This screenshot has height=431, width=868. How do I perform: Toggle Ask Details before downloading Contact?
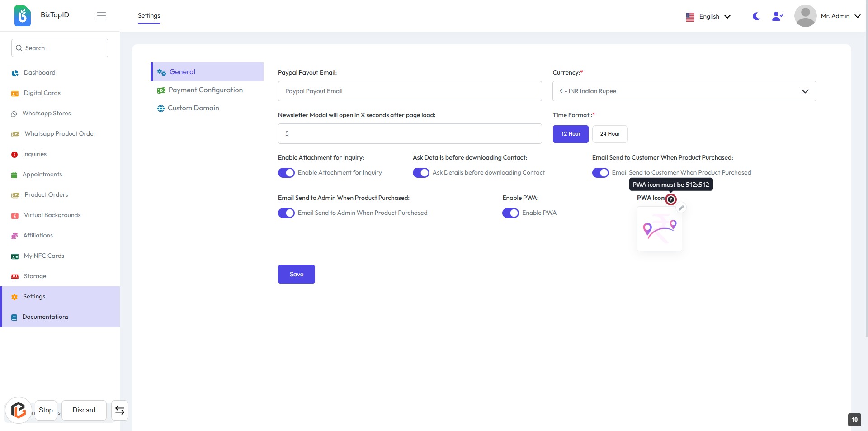click(421, 173)
